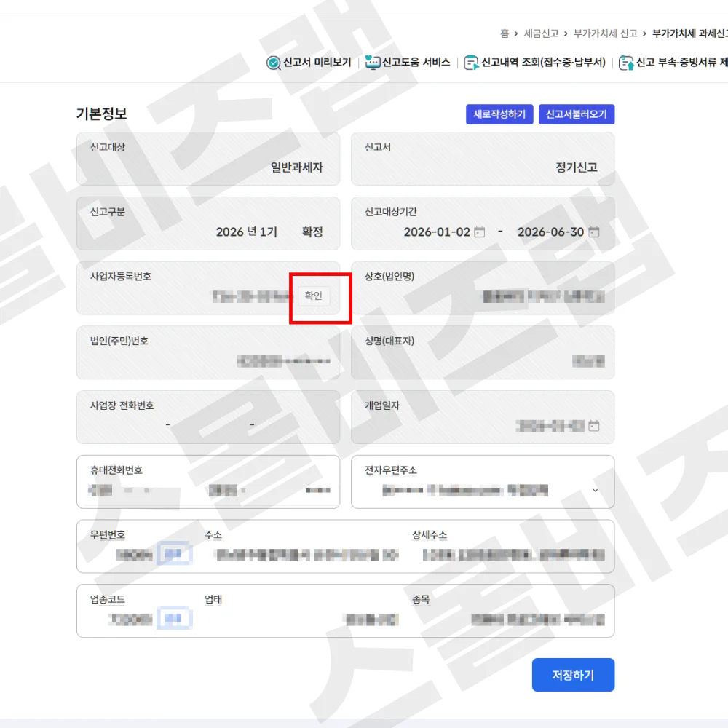Click 확인 button beside 사업자등록번호
Screen dimensions: 728x728
coord(313,296)
